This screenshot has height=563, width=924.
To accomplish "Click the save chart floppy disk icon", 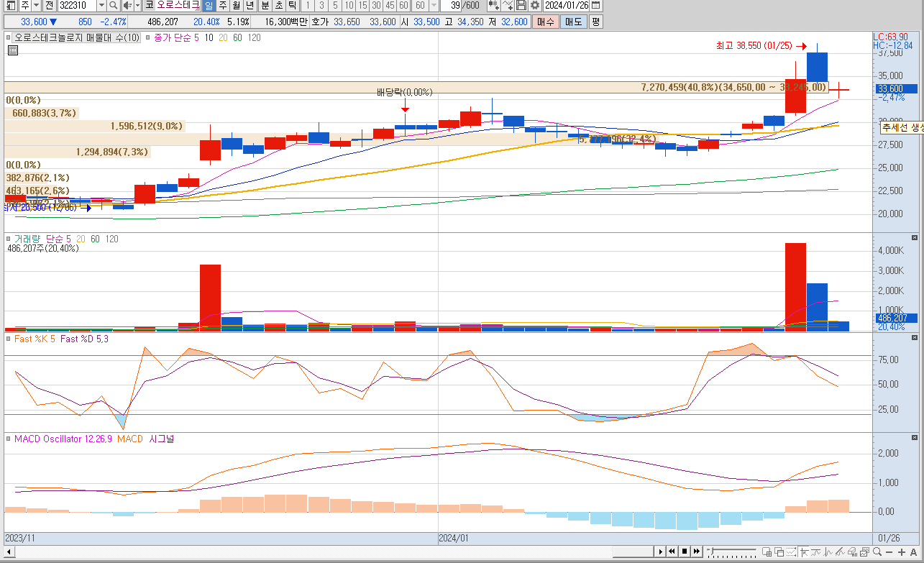I will [x=521, y=5].
